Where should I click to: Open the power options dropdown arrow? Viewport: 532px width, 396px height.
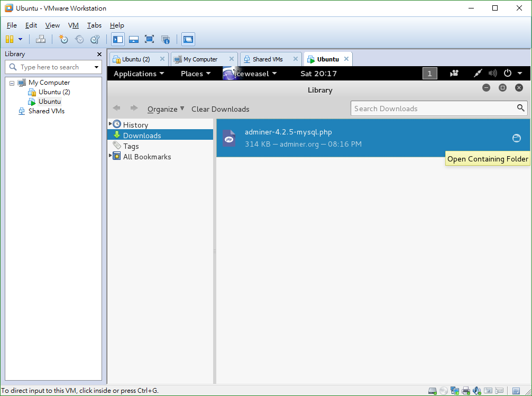[x=520, y=74]
